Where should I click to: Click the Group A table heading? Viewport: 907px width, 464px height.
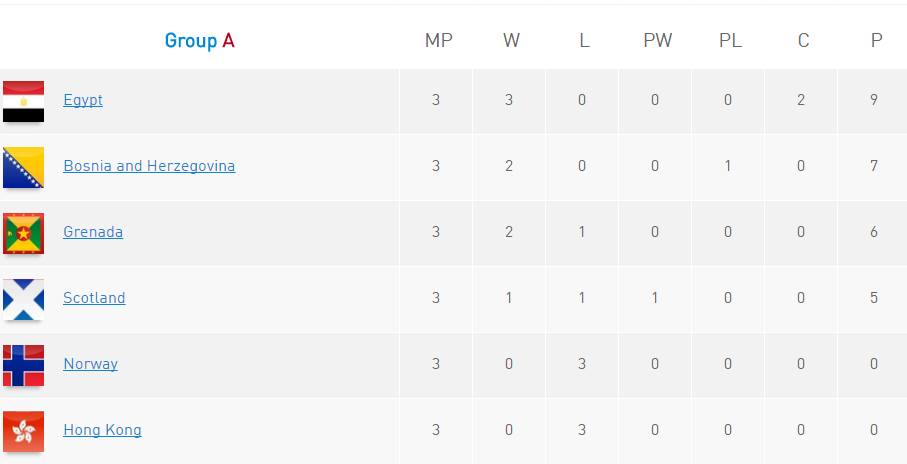pos(200,41)
